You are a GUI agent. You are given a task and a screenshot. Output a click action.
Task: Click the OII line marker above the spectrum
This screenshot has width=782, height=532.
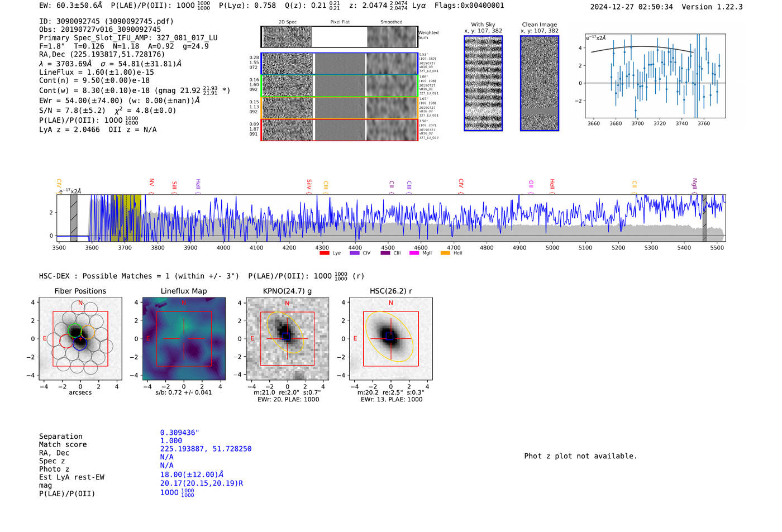click(x=531, y=186)
